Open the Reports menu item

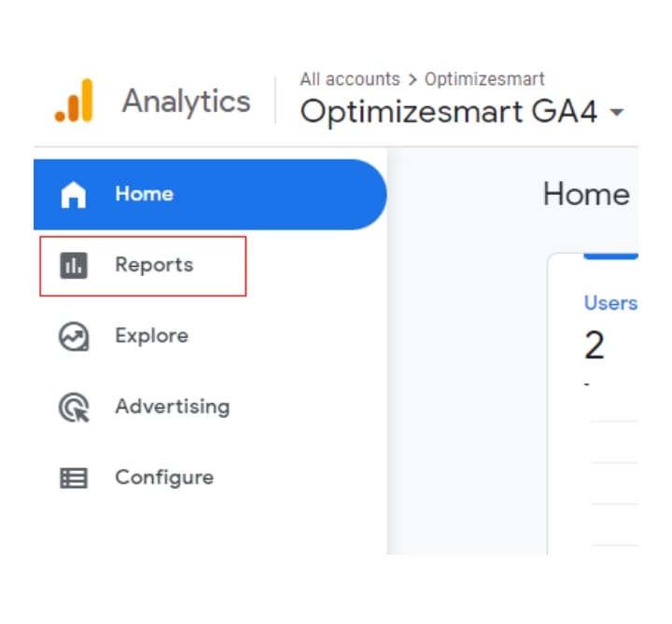[143, 266]
